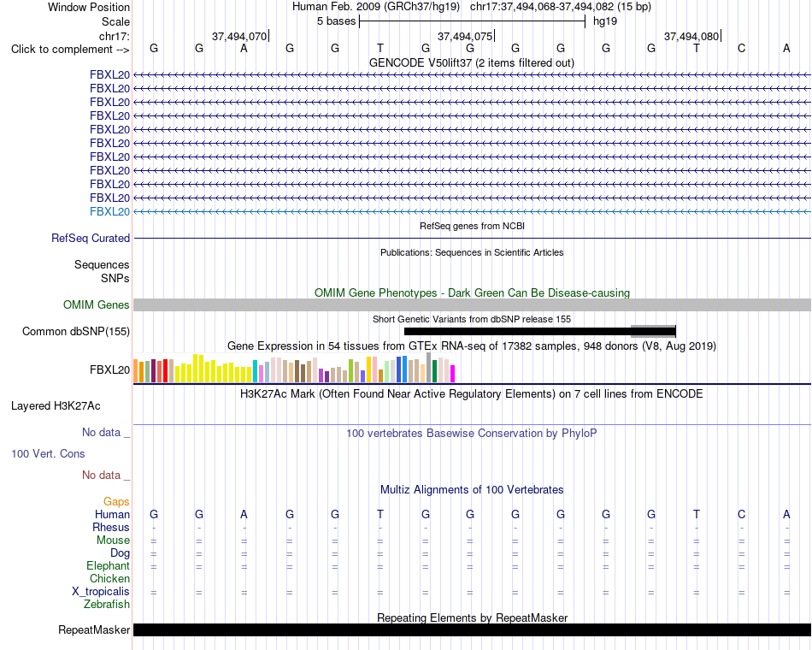The image size is (812, 650).
Task: Click the 37,494,075 ruler position marker
Action: click(466, 36)
